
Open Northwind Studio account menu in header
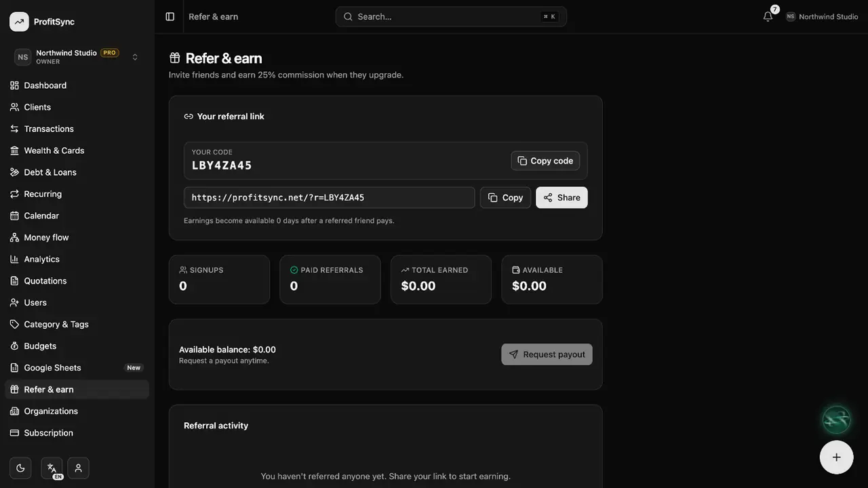(822, 16)
